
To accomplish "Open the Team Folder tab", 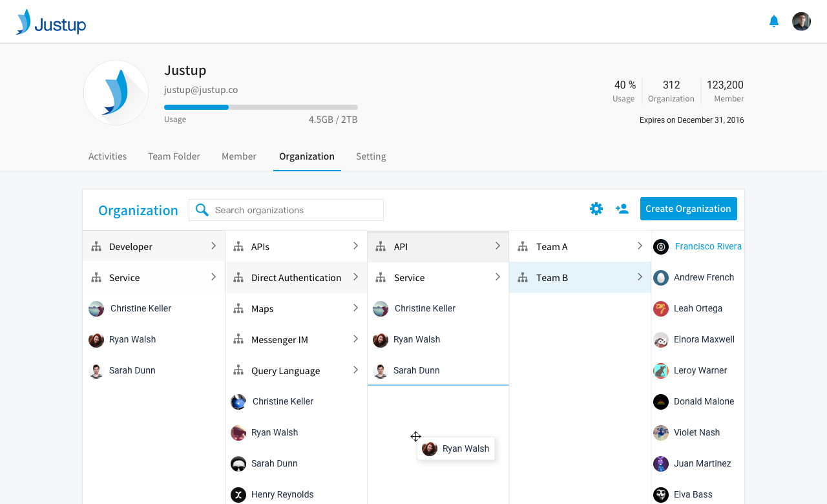I will 174,156.
